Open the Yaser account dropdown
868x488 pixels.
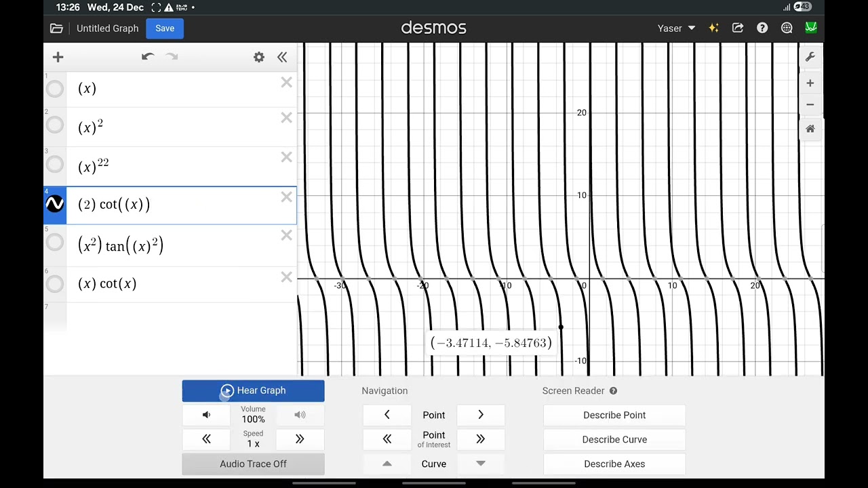[x=676, y=28]
